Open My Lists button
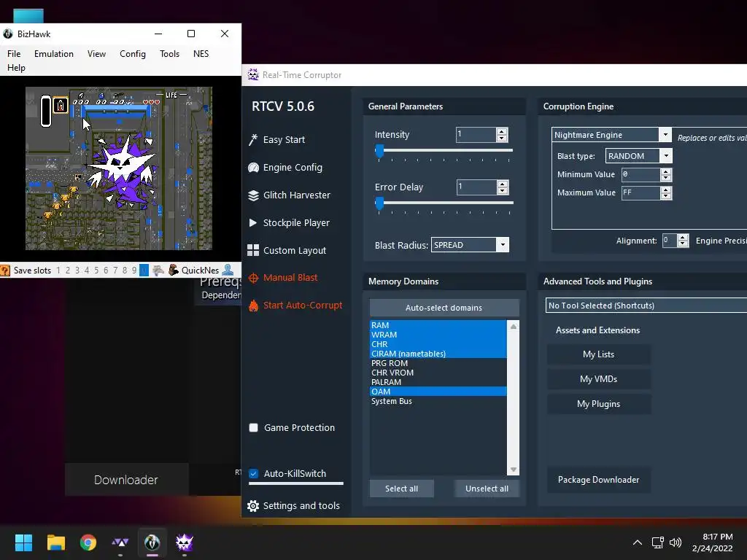 tap(598, 354)
